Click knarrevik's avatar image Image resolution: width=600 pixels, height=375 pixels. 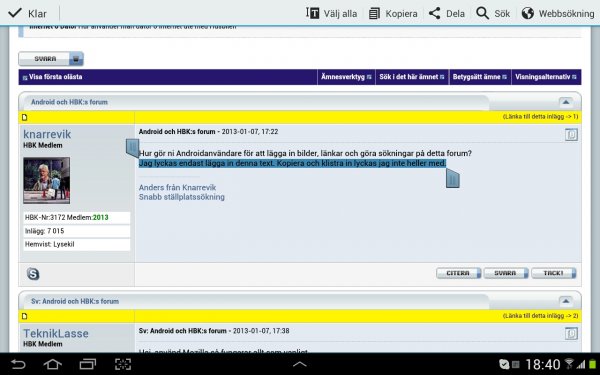pos(47,180)
